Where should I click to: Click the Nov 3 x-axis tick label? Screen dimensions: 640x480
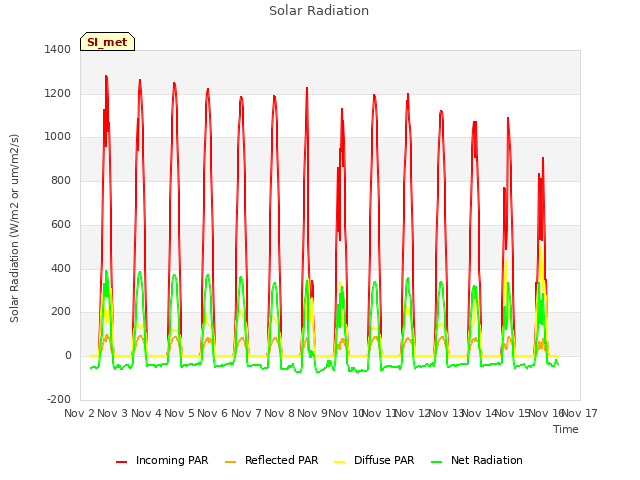[x=113, y=413]
